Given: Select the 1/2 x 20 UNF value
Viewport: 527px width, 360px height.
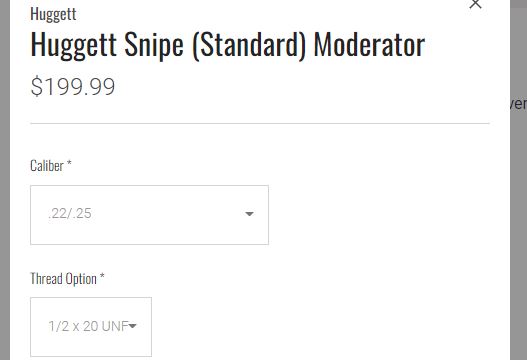Looking at the screenshot, I should [88, 326].
